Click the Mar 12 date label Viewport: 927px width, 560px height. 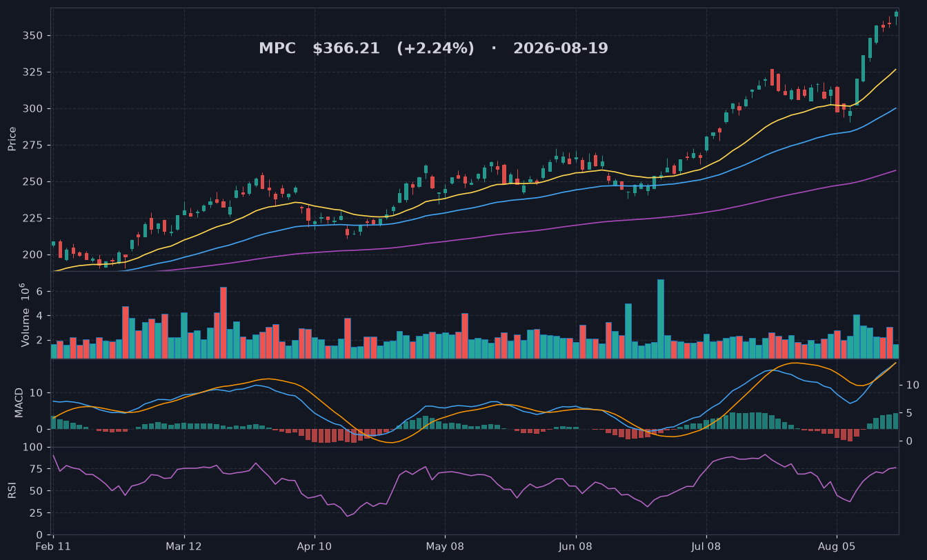[184, 546]
